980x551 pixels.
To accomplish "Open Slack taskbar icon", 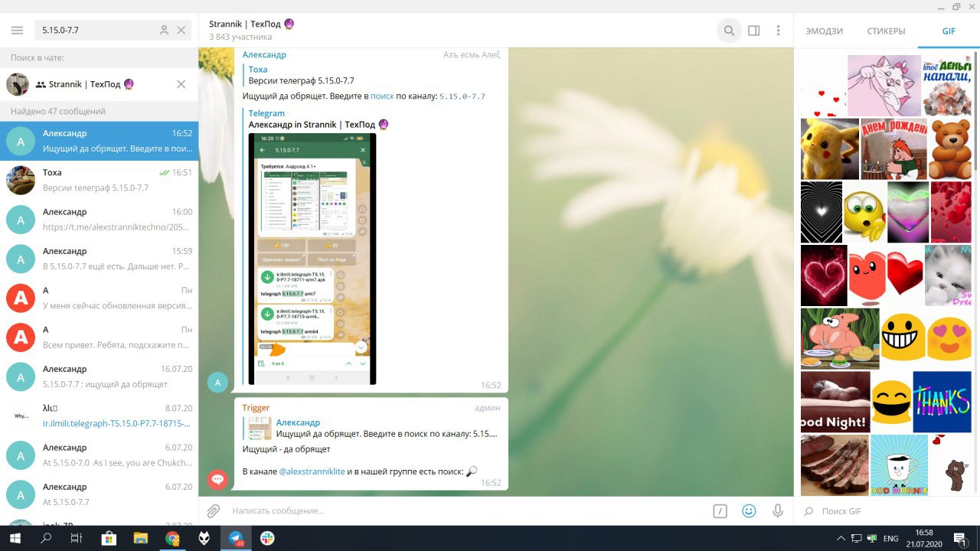I will 267,539.
